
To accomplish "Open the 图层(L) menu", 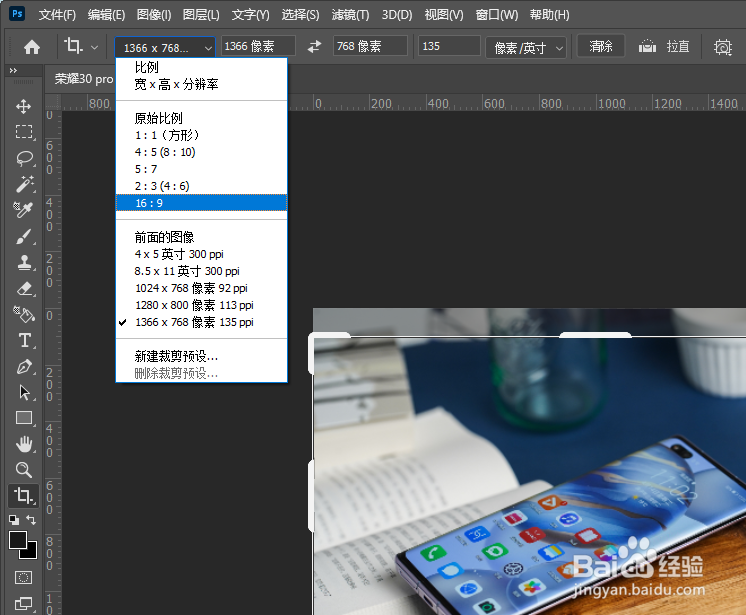I will (201, 15).
